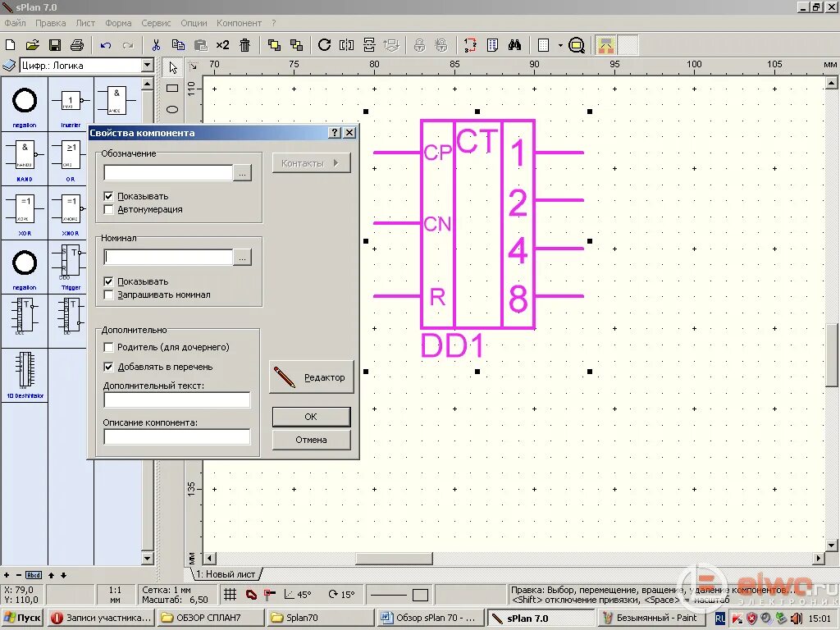840x630 pixels.
Task: Switch to the 1: Новый лист tab
Action: click(x=226, y=573)
